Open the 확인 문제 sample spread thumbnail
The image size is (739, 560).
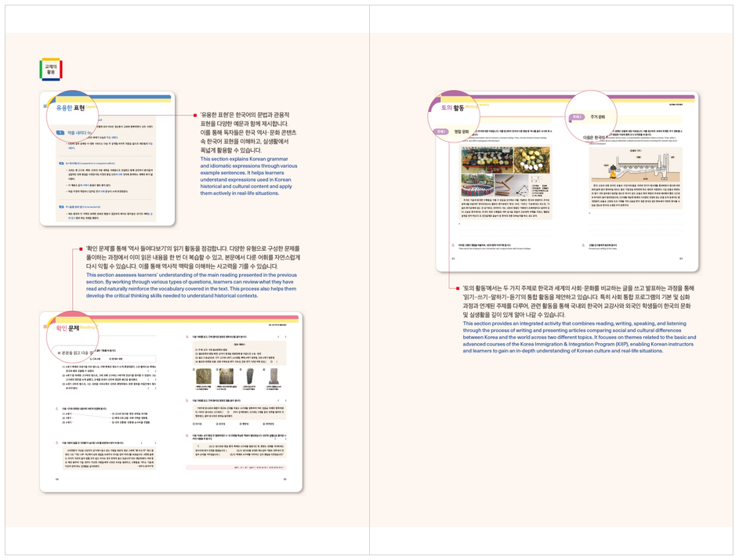tap(171, 402)
